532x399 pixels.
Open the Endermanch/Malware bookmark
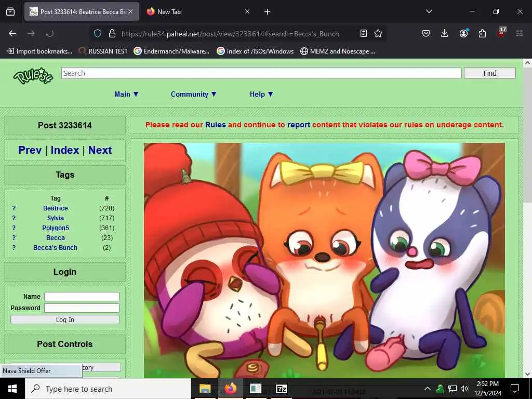click(171, 51)
